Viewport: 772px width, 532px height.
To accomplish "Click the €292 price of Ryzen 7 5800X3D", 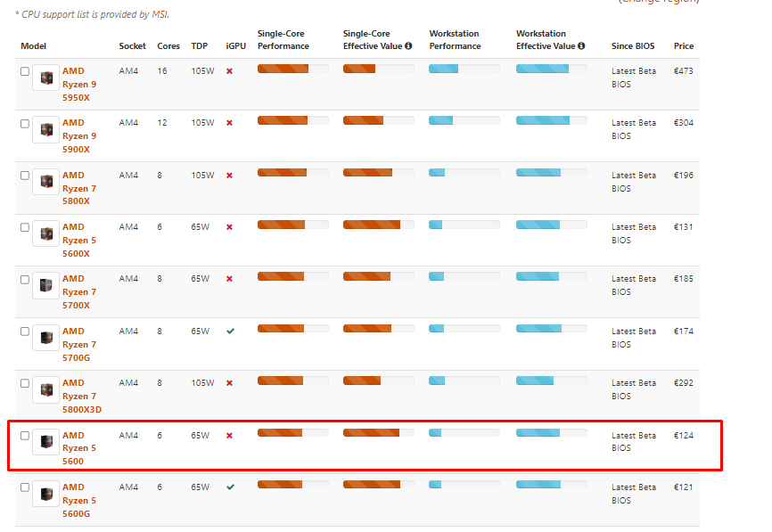I will [x=684, y=383].
